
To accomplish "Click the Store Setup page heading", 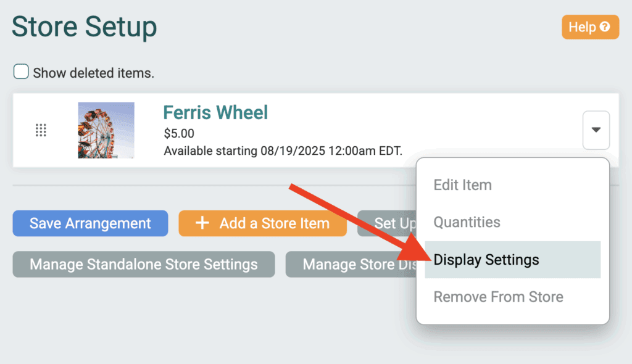I will click(84, 27).
